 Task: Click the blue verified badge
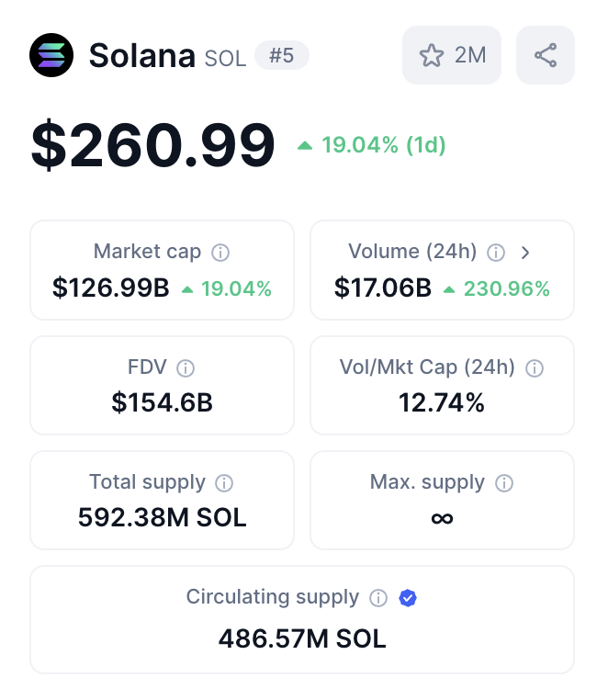pyautogui.click(x=408, y=598)
